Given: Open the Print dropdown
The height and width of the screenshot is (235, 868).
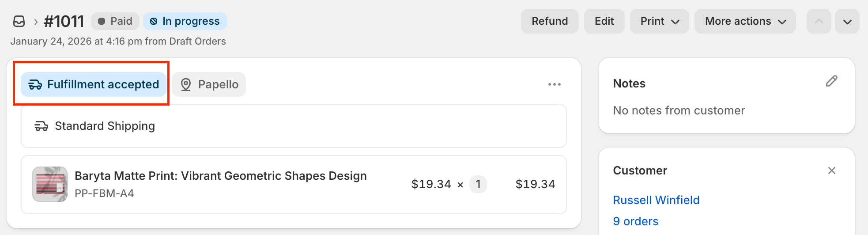Looking at the screenshot, I should tap(659, 21).
